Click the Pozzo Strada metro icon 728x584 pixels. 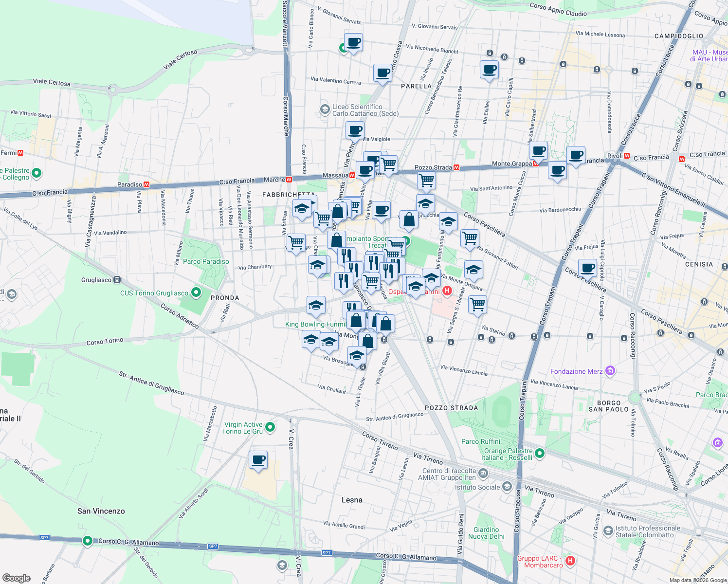click(x=456, y=167)
